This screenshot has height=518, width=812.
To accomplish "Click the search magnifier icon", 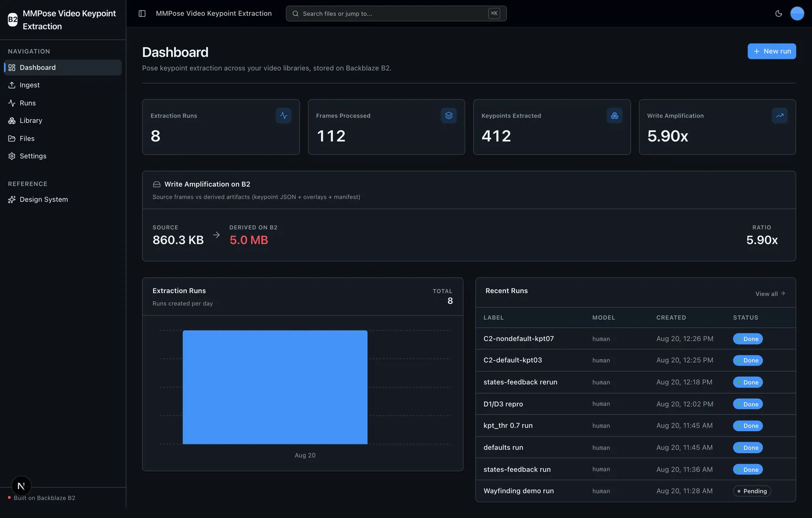I will tap(295, 14).
